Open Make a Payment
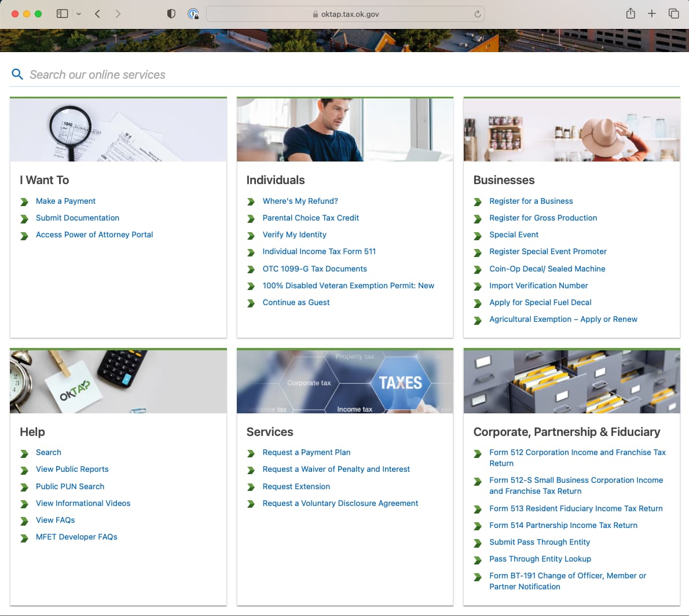 coord(65,201)
